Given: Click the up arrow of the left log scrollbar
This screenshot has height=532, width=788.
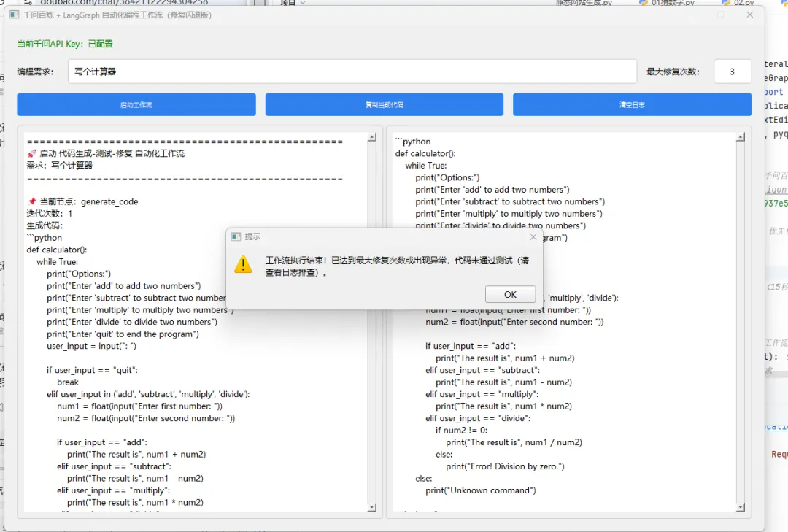Looking at the screenshot, I should point(372,137).
